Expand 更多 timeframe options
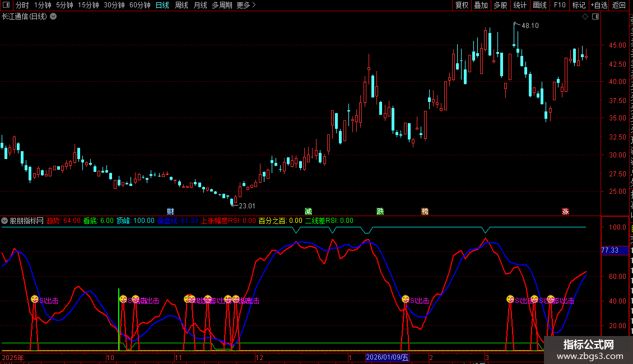This screenshot has width=633, height=364. coord(246,5)
